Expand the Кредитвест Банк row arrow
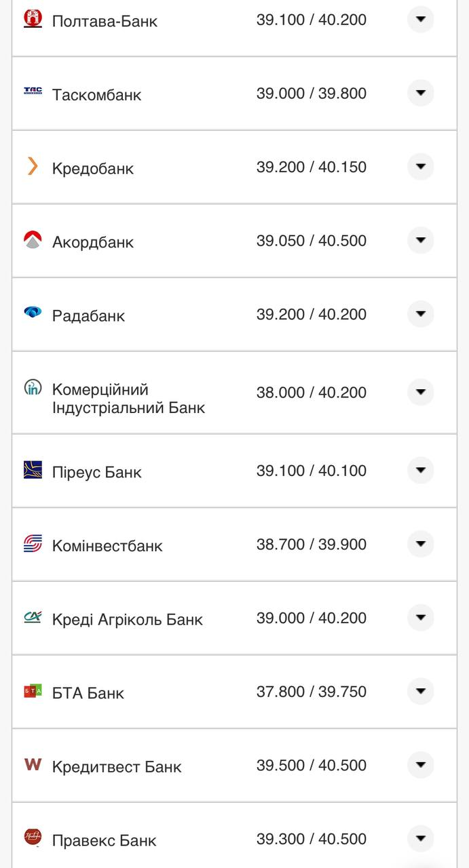Screen dimensions: 469x868 (420, 765)
